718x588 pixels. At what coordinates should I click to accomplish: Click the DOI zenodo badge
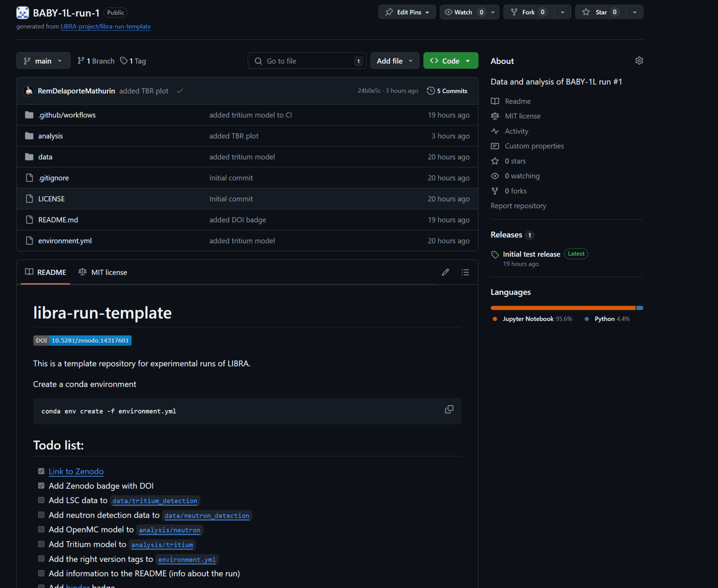click(x=82, y=341)
